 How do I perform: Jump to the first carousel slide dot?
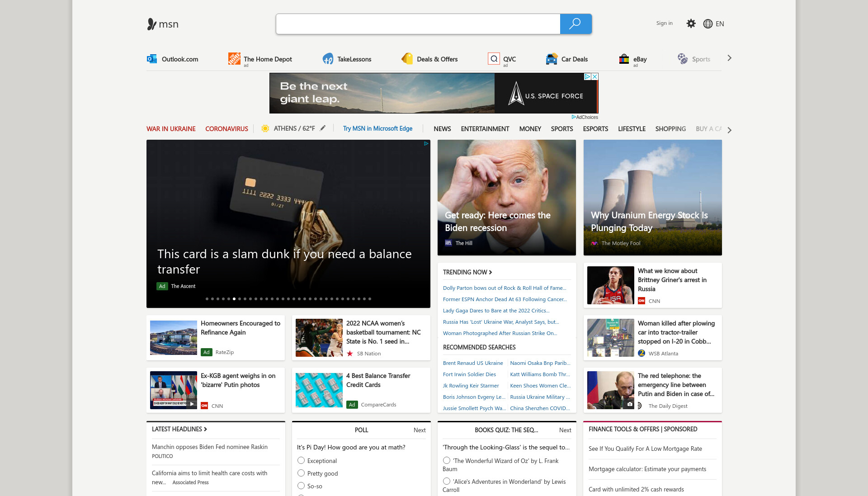coord(207,299)
